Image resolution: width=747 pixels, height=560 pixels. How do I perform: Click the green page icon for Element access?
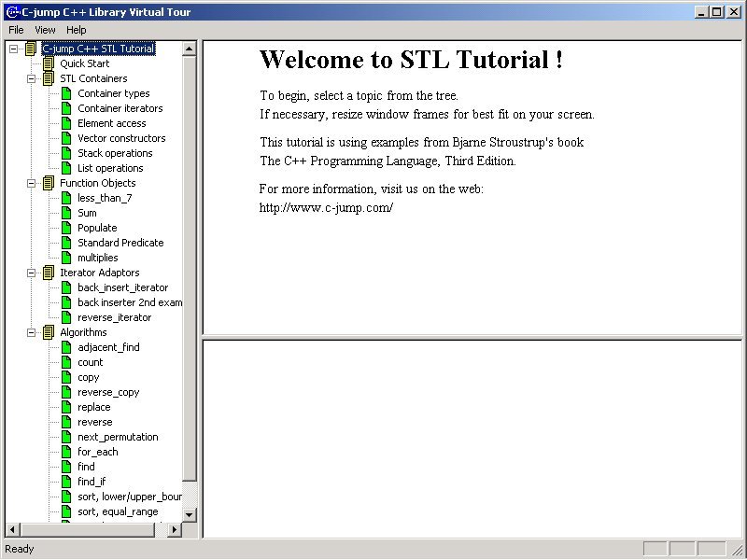(66, 123)
